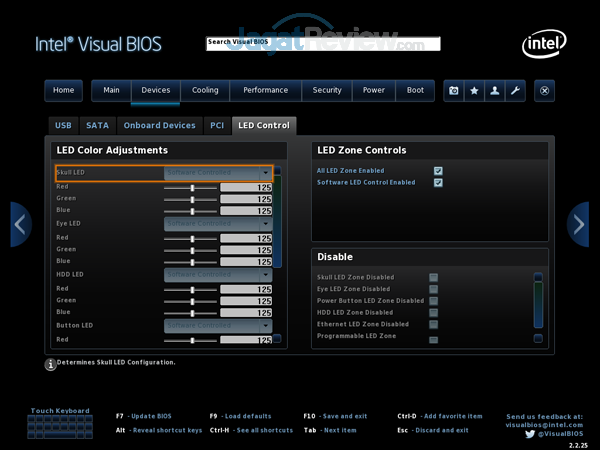Go to next page with right arrow
600x450 pixels.
[x=578, y=224]
